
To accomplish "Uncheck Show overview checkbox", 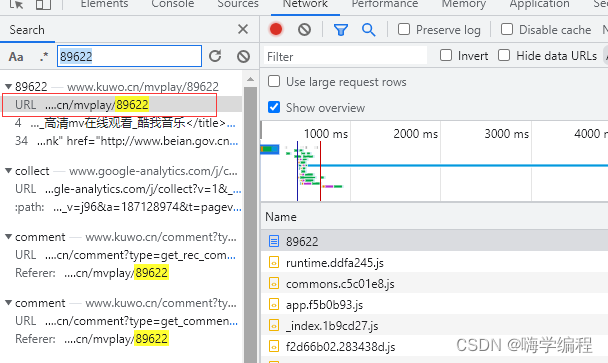I will (274, 107).
